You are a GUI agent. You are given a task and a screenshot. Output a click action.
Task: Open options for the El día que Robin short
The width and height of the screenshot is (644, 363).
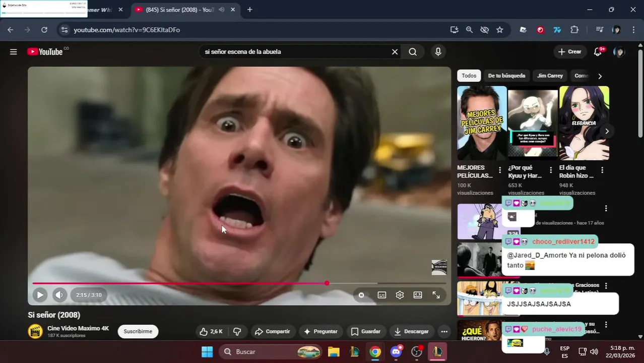tap(602, 170)
